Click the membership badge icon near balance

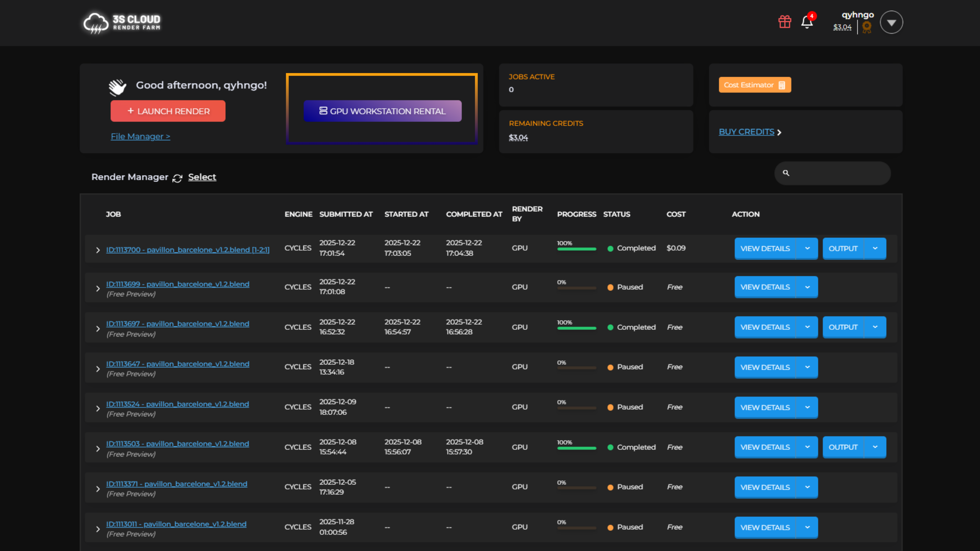867,27
